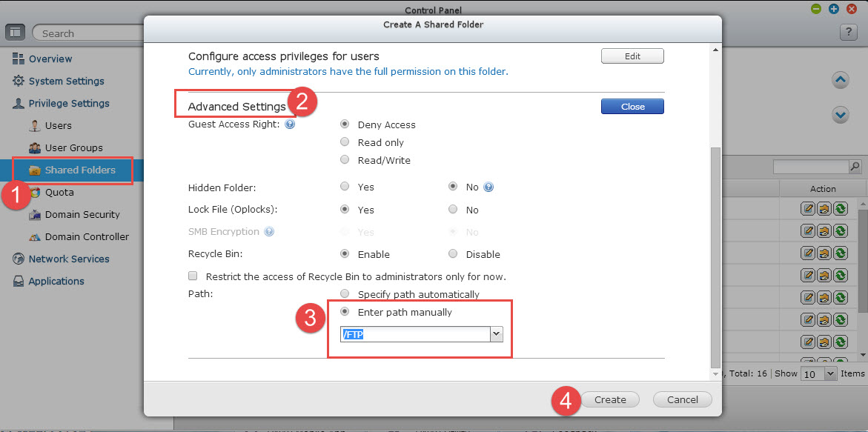Click Edit for user access privileges

[x=632, y=56]
